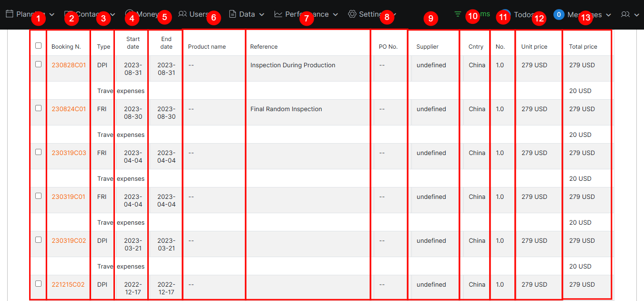The image size is (644, 301).
Task: Click the gear icon for Settings
Action: coord(352,14)
